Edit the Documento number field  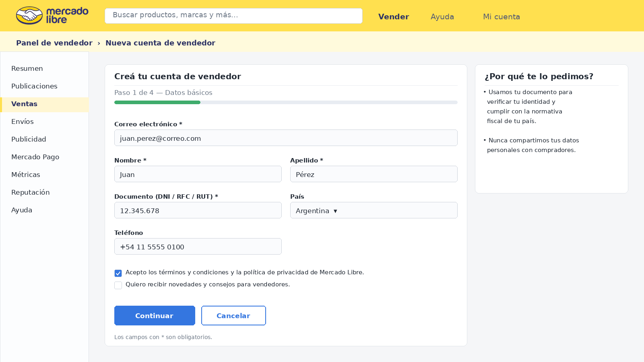click(198, 210)
